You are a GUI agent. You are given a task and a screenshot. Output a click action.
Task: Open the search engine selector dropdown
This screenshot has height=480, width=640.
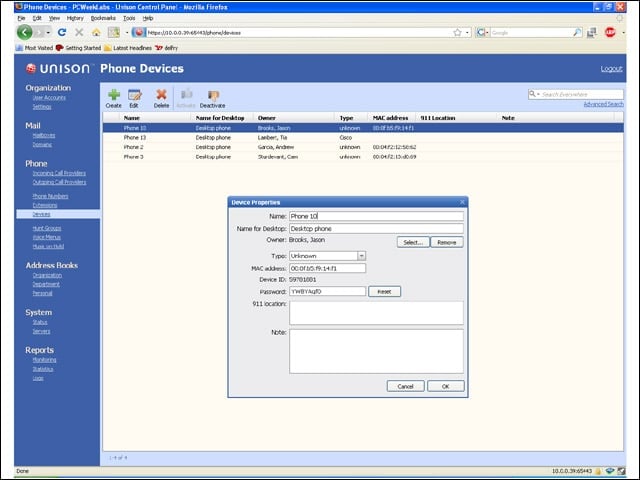point(482,32)
